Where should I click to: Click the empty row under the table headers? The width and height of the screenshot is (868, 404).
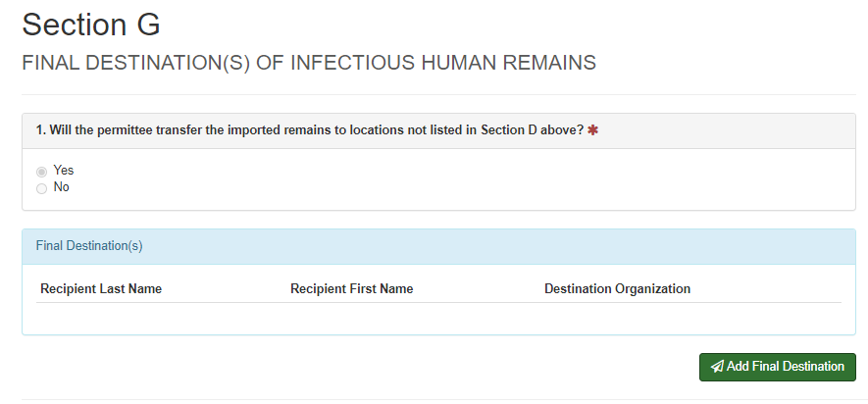(x=438, y=317)
